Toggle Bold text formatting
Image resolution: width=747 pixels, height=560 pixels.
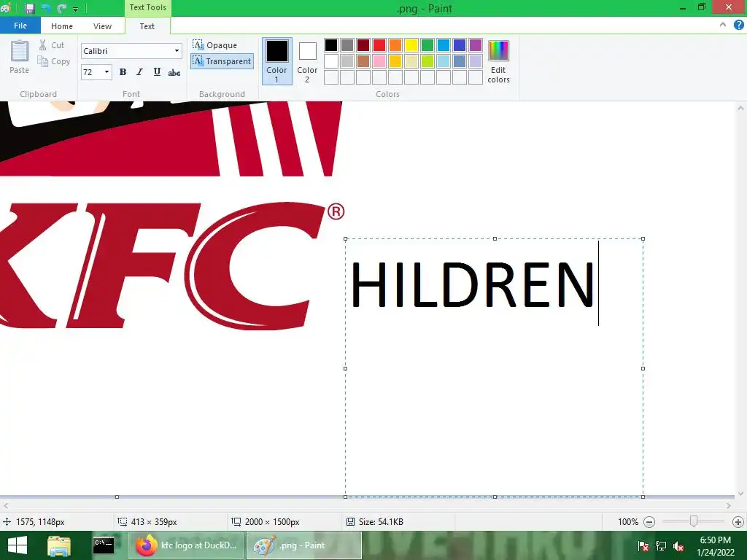[x=123, y=72]
